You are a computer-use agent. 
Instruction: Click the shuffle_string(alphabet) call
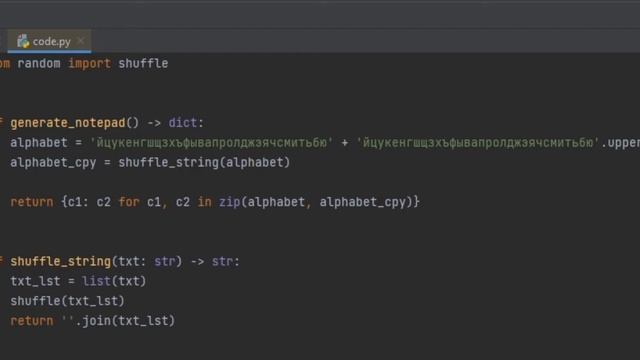204,162
